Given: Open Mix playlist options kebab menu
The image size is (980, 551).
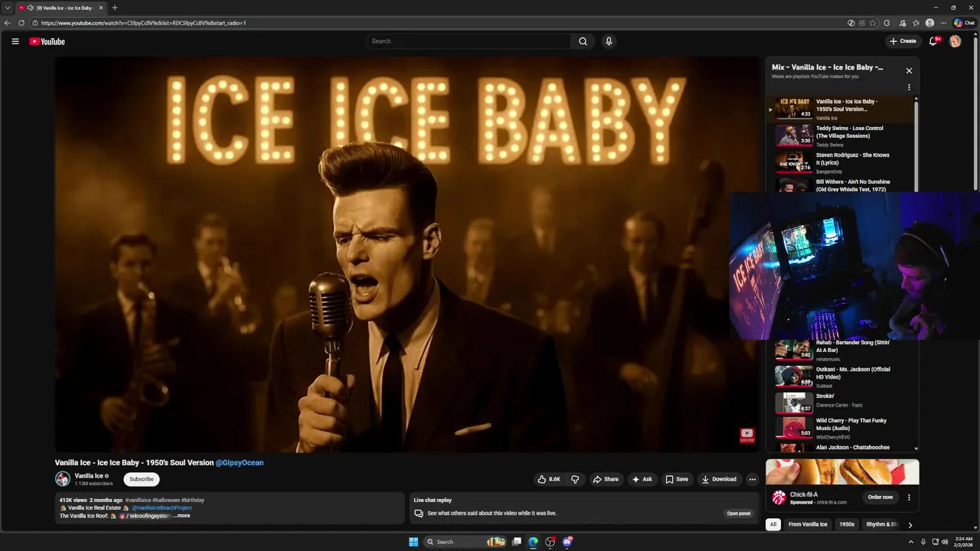Looking at the screenshot, I should tap(909, 87).
